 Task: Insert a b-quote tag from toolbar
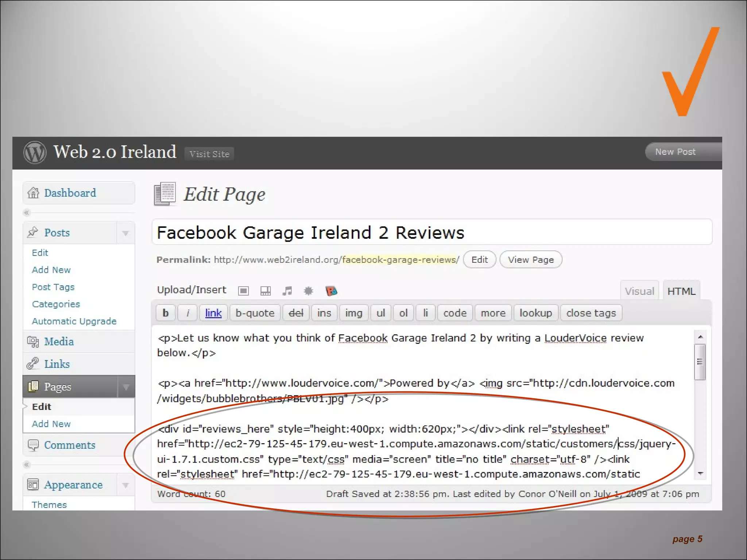coord(255,313)
